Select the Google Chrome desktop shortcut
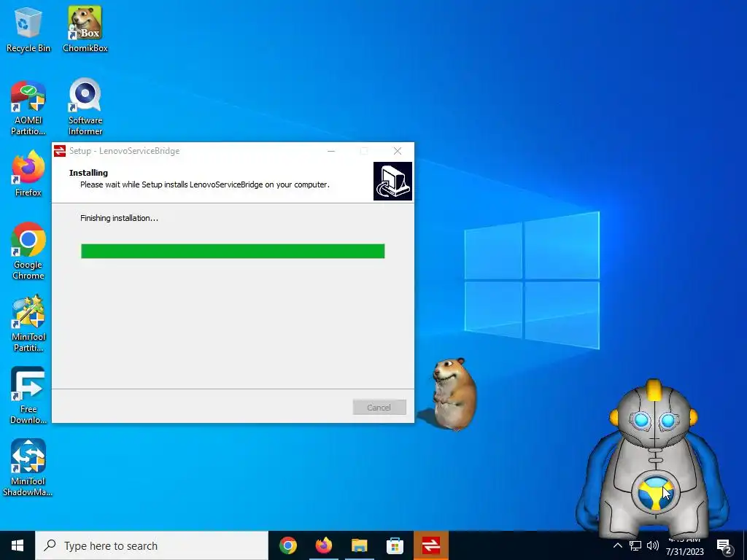The image size is (747, 560). [28, 251]
